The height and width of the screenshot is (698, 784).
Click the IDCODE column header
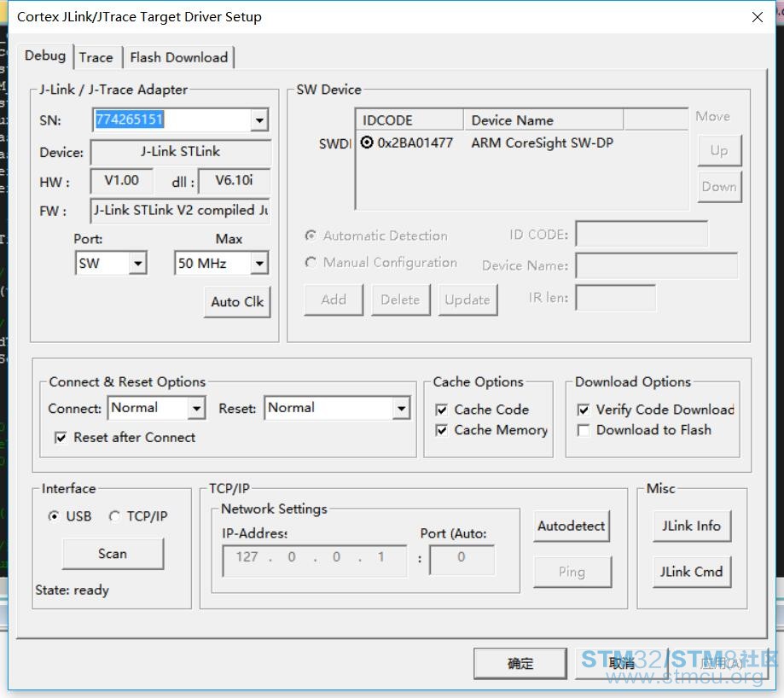409,120
